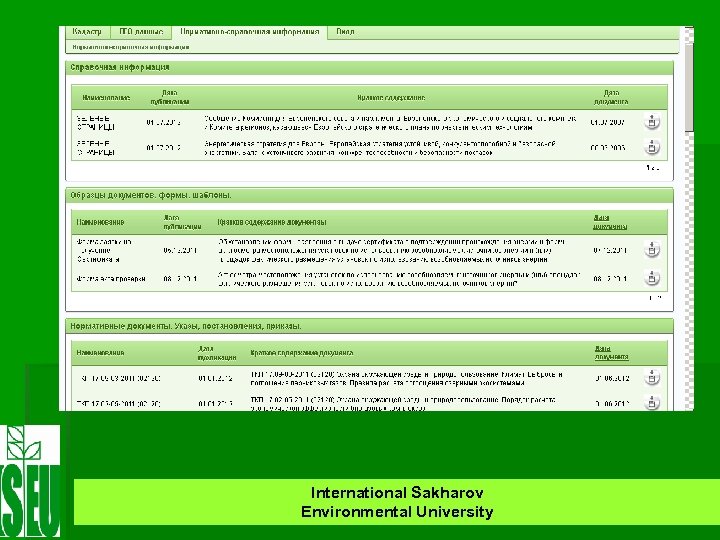Download the 'Форма акта проверки' template
720x540 pixels.
[652, 278]
